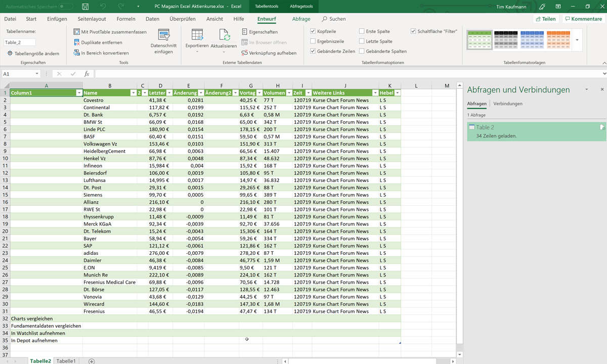Open filter dropdown for Hebel column
Screen dimensions: 607x364
tap(398, 93)
